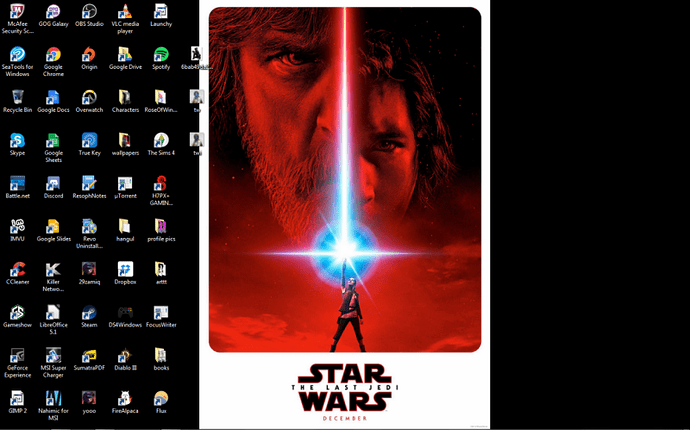Click the Recycle Bin icon
Screen dimensions: 690x430
coord(17,98)
